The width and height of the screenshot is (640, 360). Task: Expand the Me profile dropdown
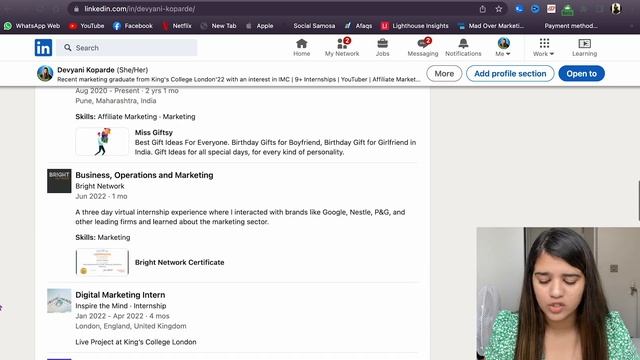coord(503,47)
